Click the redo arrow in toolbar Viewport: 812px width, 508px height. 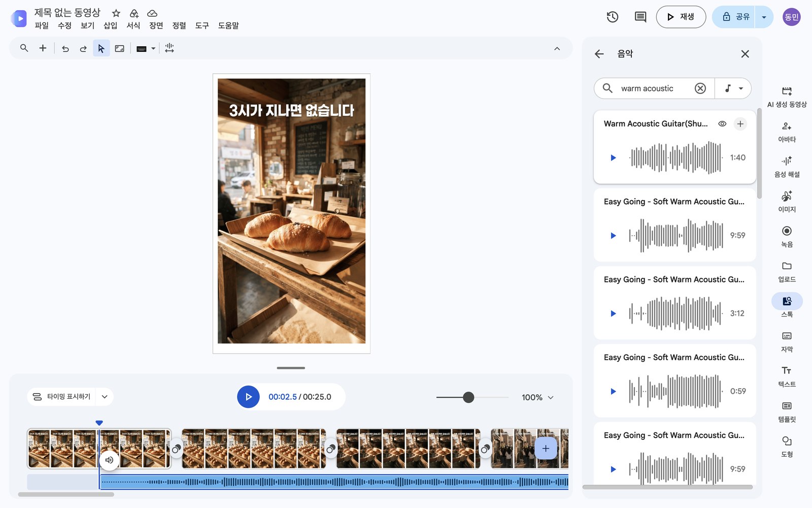pyautogui.click(x=83, y=49)
